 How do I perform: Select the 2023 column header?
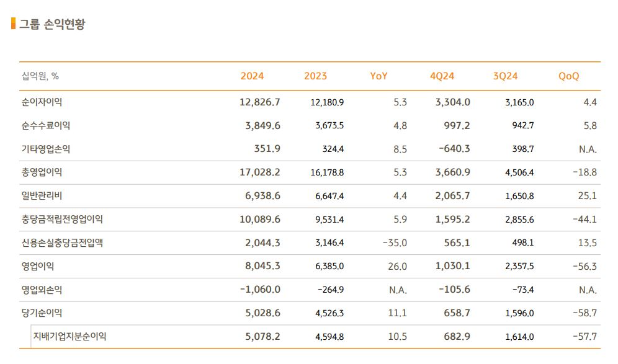pos(315,76)
